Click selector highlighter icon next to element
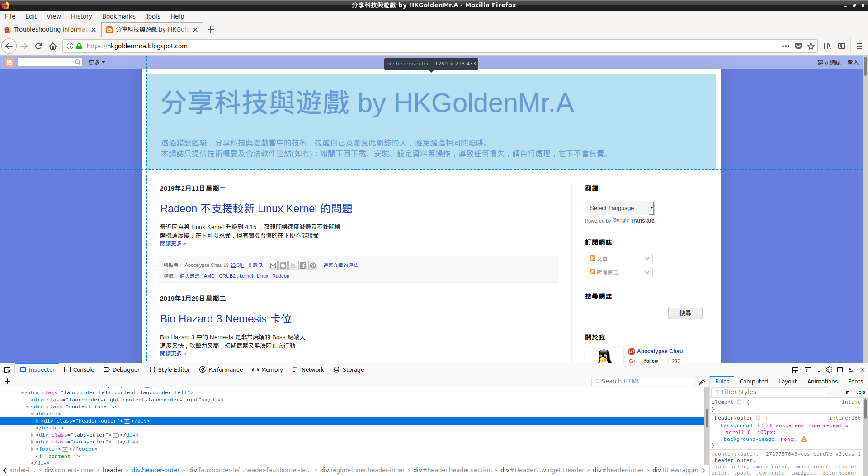Image resolution: width=868 pixels, height=476 pixels. coord(739,402)
